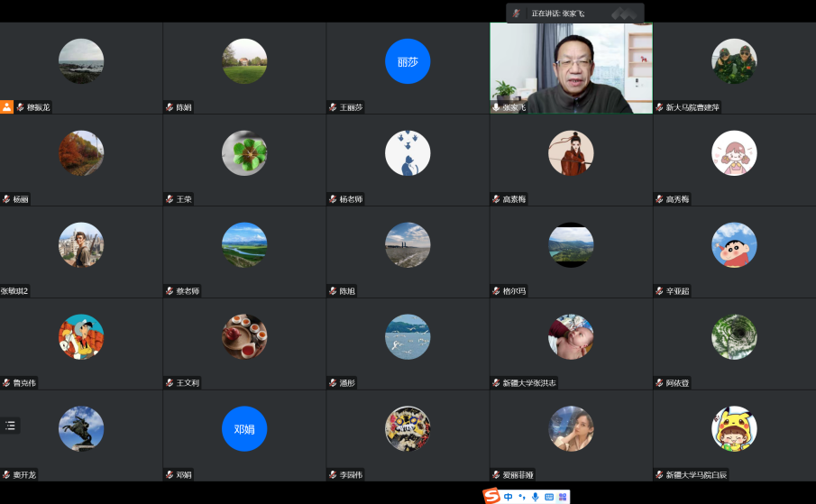Open the list icon on the left edge
816x504 pixels.
click(10, 426)
